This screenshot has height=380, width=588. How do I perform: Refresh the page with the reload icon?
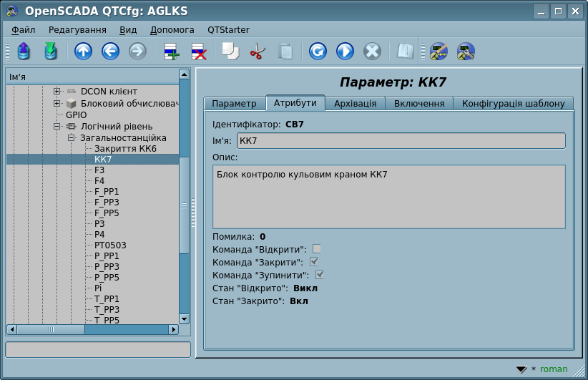coord(318,52)
